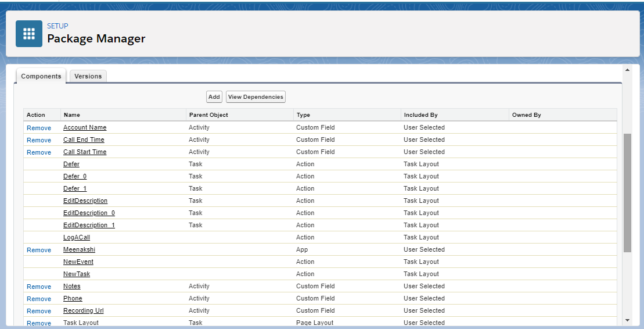Open the Meenakshi app link
The height and width of the screenshot is (329, 644).
(x=79, y=249)
